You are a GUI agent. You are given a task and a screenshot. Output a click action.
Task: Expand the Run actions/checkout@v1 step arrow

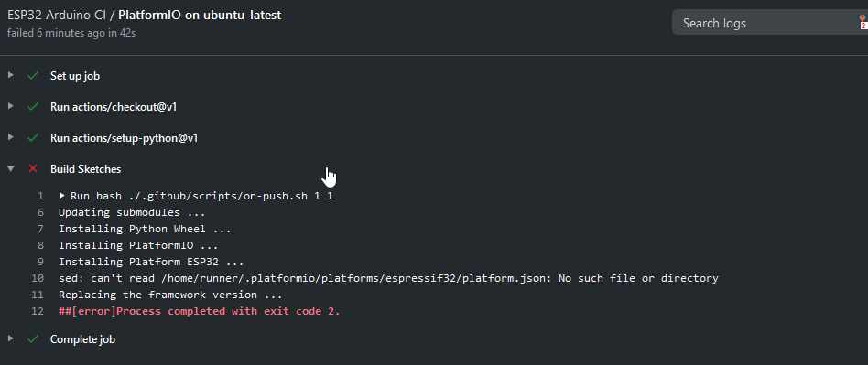10,106
